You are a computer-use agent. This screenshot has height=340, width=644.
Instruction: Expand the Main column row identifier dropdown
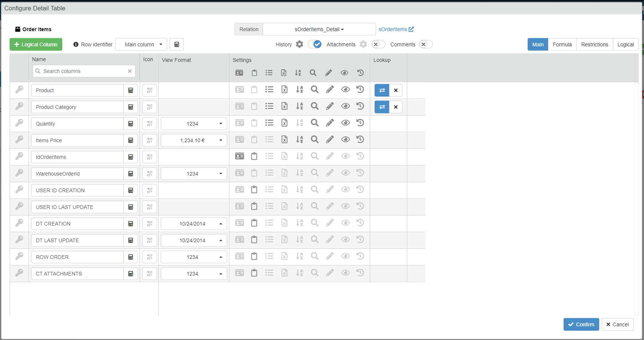tap(141, 44)
